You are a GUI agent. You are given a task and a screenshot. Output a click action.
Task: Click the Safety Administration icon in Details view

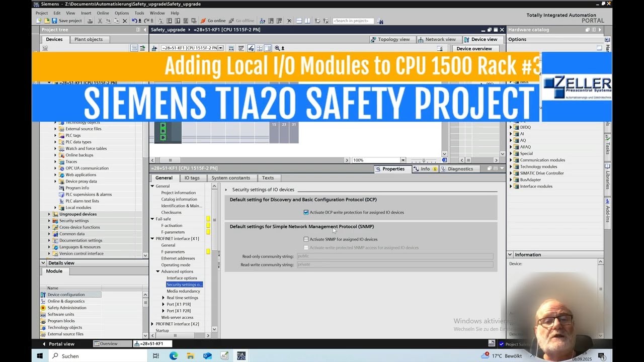tap(43, 308)
